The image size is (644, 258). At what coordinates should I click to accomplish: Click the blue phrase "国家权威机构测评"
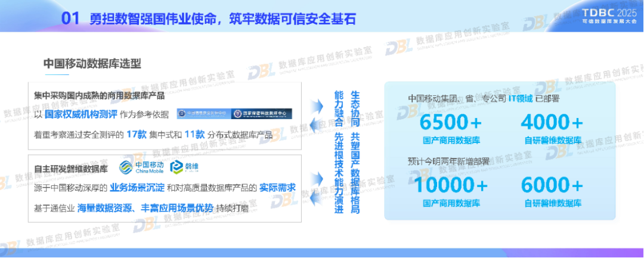80,115
